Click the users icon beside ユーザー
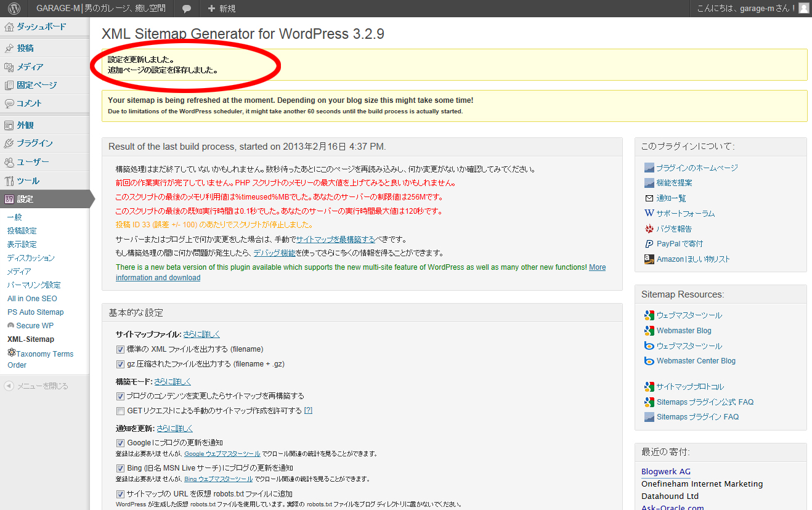The image size is (812, 510). click(9, 162)
